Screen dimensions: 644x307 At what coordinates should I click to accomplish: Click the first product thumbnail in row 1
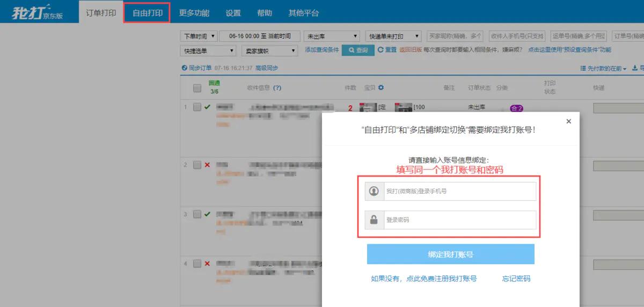[x=368, y=107]
